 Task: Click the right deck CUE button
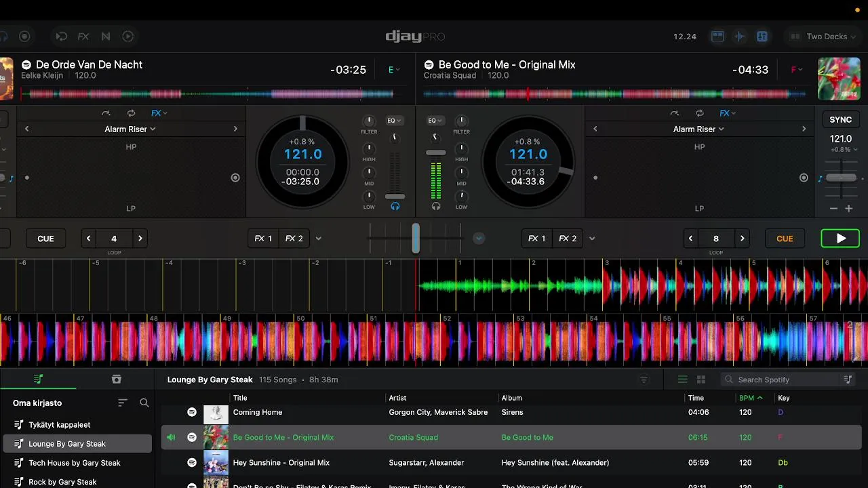pos(785,239)
